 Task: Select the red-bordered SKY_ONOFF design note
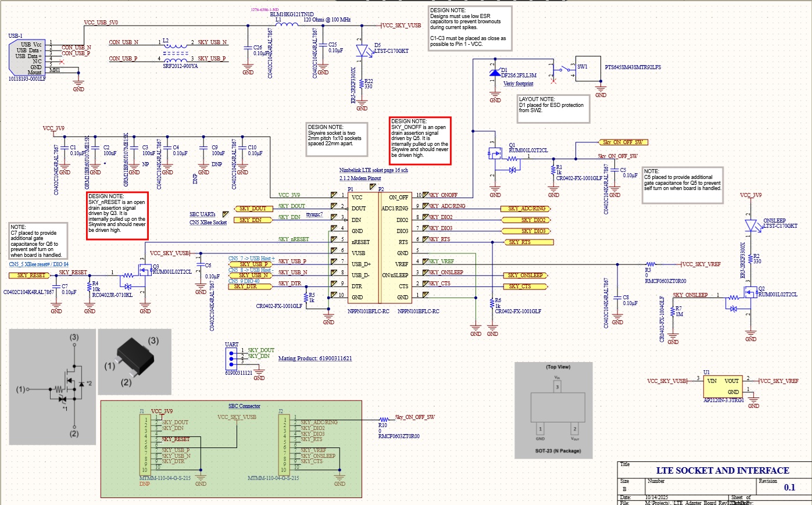pyautogui.click(x=420, y=140)
